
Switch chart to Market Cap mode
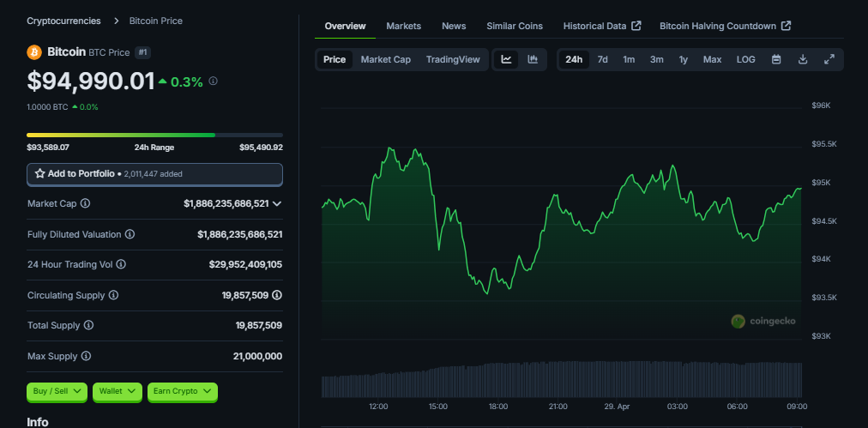pos(386,59)
